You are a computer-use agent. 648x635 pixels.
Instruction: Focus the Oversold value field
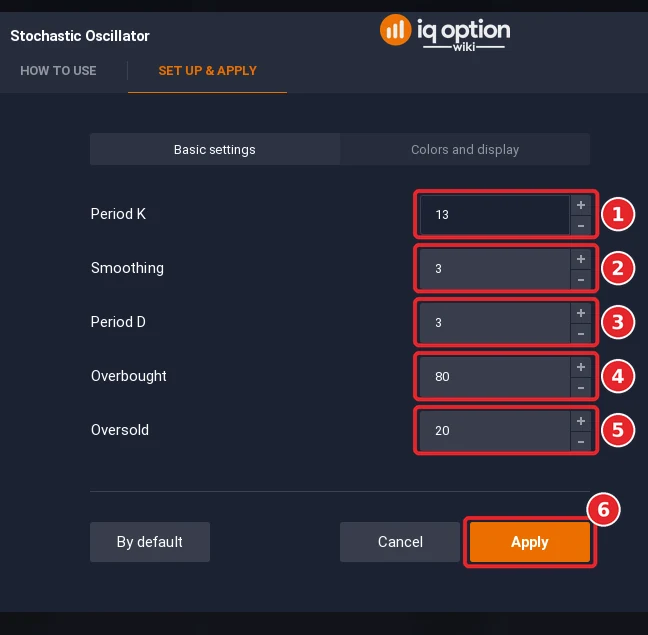click(x=495, y=431)
